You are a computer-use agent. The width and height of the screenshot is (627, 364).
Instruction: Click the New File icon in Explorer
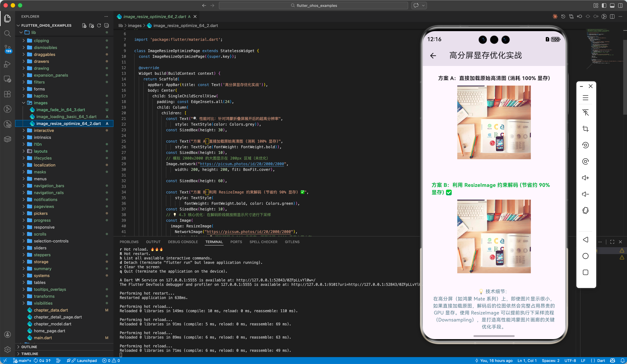tap(84, 25)
